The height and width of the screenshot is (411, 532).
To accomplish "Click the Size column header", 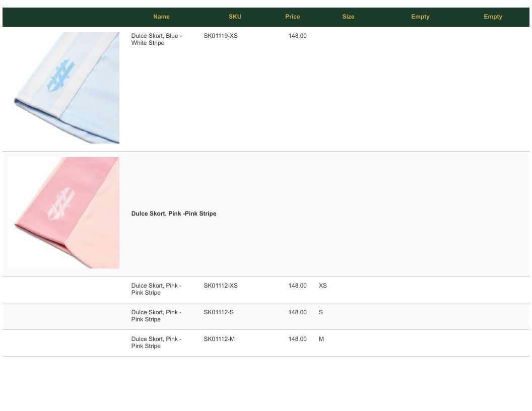I will [348, 17].
